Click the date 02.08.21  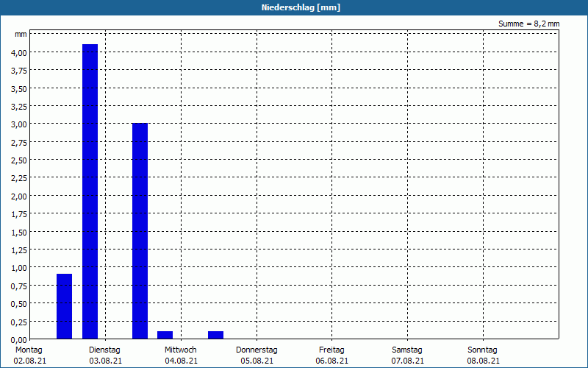(x=30, y=361)
